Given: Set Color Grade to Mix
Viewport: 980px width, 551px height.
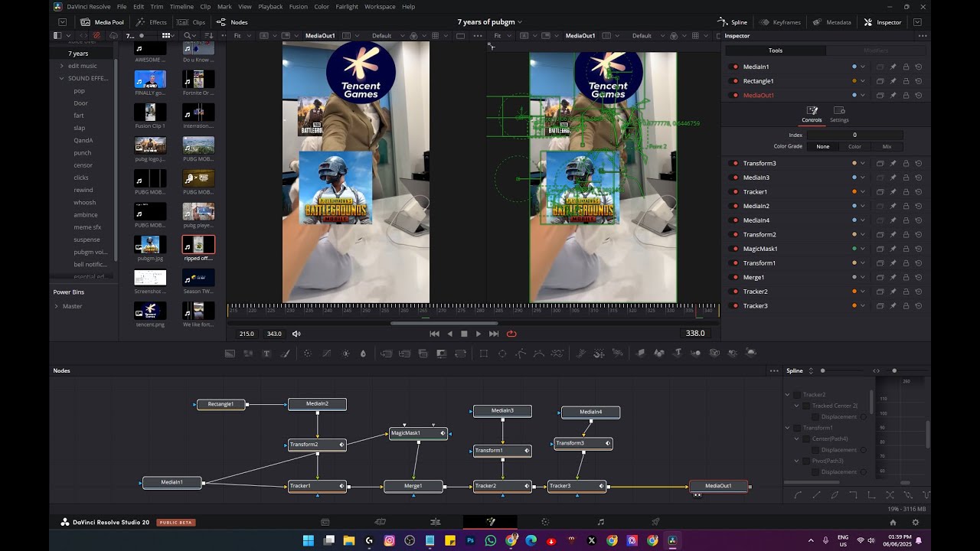Looking at the screenshot, I should coord(887,146).
